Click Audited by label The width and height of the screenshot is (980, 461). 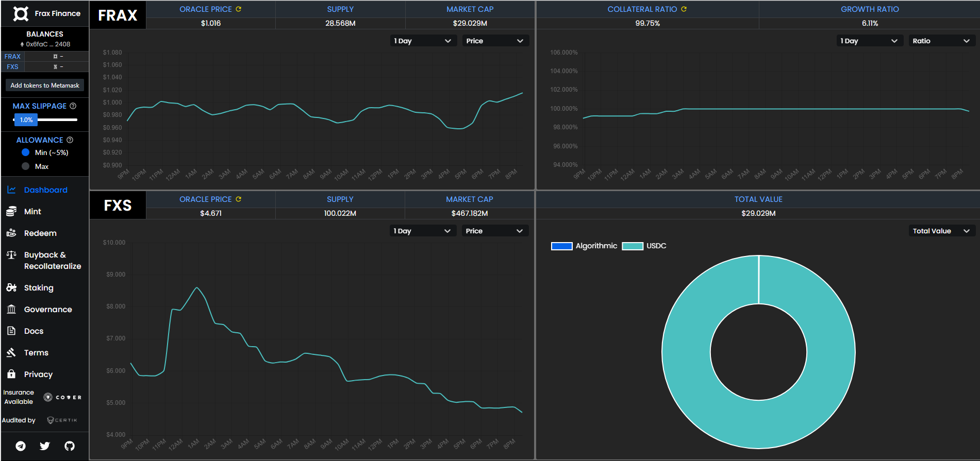pos(19,420)
